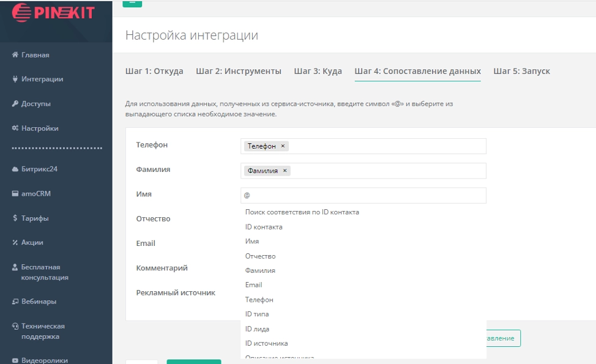Open the Шаг 5: Запуск tab
The image size is (596, 364).
[x=521, y=71]
